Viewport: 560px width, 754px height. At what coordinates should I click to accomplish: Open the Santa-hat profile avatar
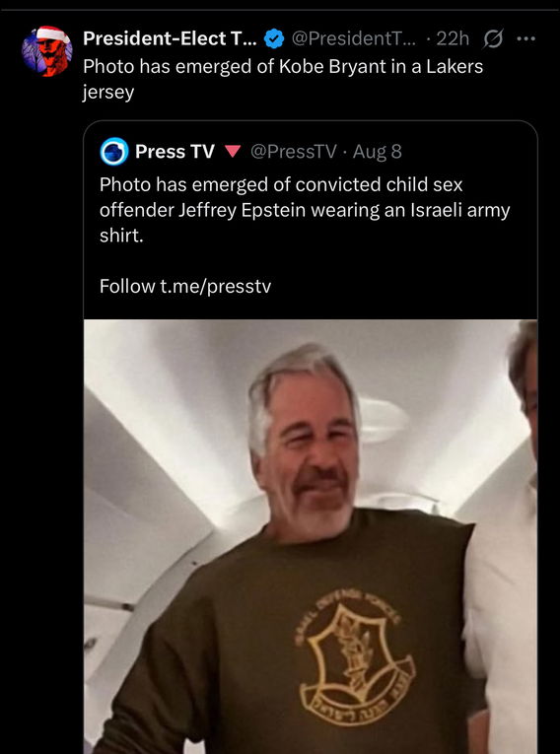pos(47,51)
